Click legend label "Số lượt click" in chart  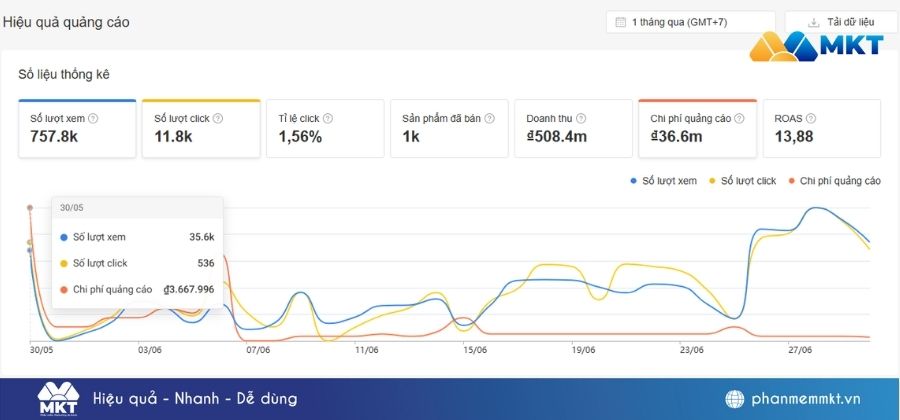[x=748, y=181]
